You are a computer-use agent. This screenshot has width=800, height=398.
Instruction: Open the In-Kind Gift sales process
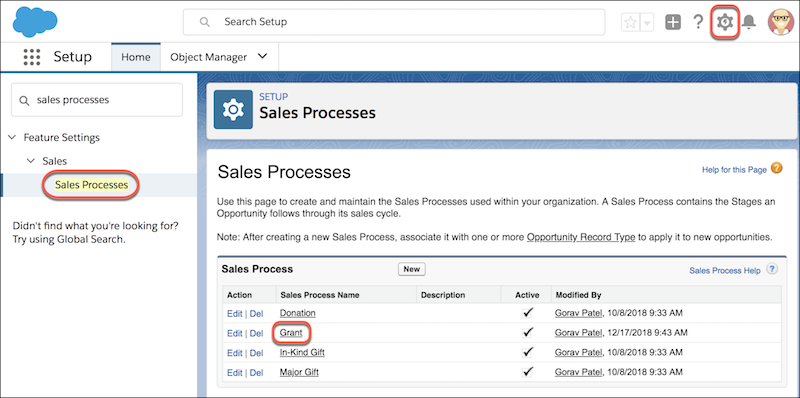pos(302,353)
